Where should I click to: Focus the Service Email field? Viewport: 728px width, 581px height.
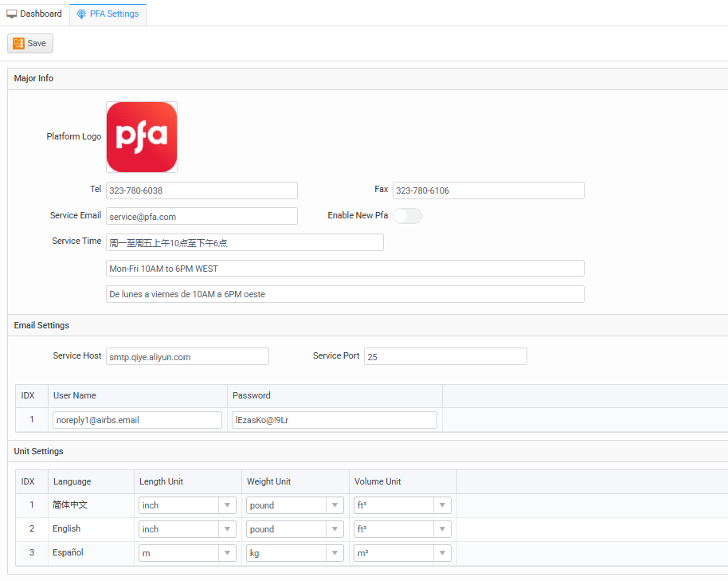pos(202,216)
